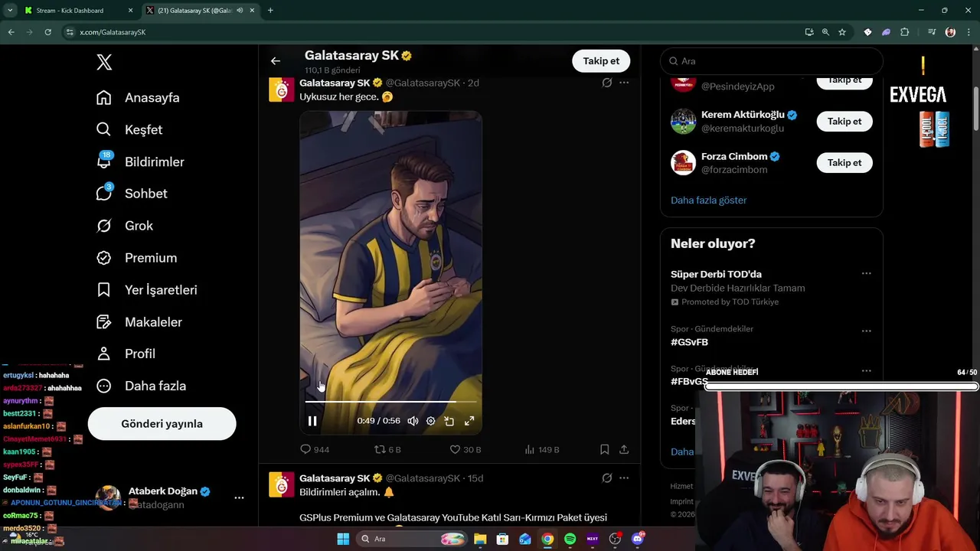Open more options on Bildirimleri açalım post
980x551 pixels.
pos(624,478)
